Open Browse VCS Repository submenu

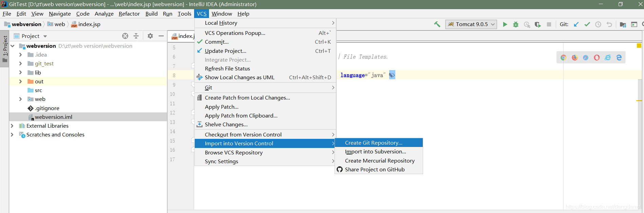(265, 152)
